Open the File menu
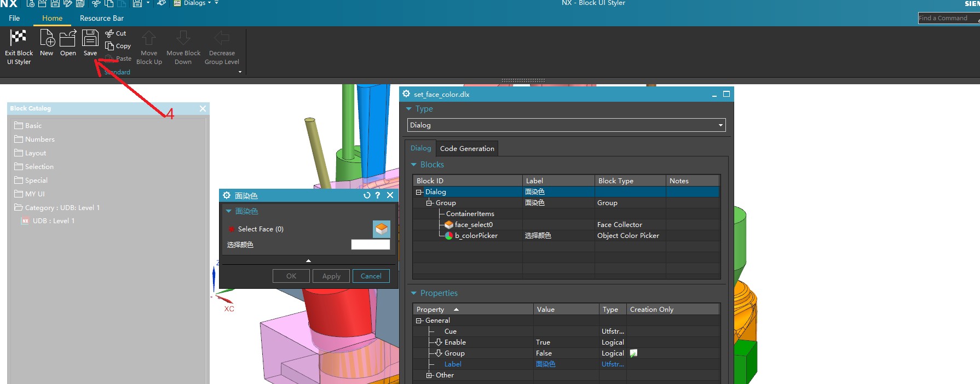The height and width of the screenshot is (384, 980). pyautogui.click(x=14, y=18)
